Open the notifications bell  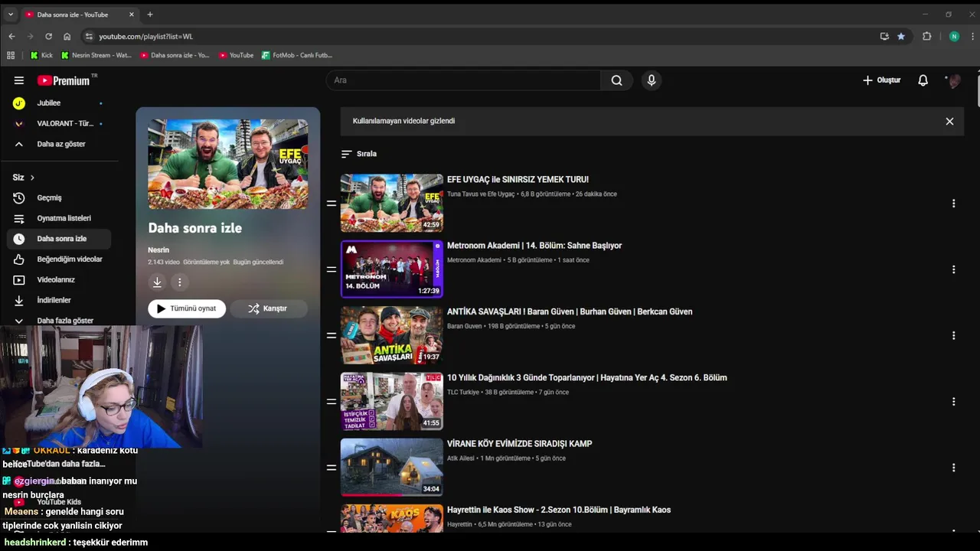[923, 80]
